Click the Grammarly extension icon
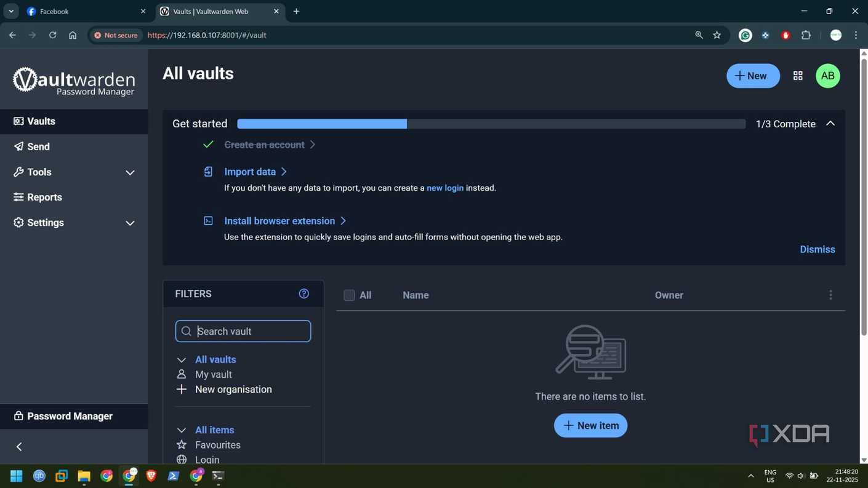The image size is (868, 488). pyautogui.click(x=745, y=35)
